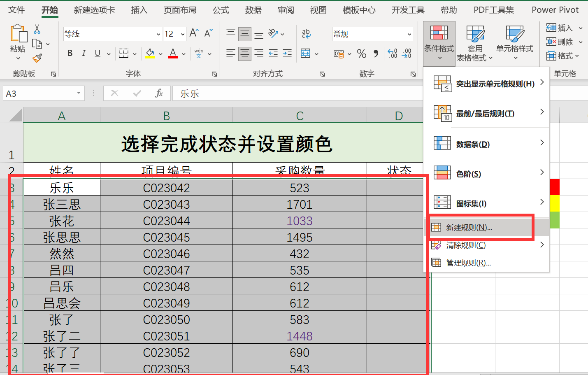Apply yellow fill color bucket
588x375 pixels.
(150, 54)
